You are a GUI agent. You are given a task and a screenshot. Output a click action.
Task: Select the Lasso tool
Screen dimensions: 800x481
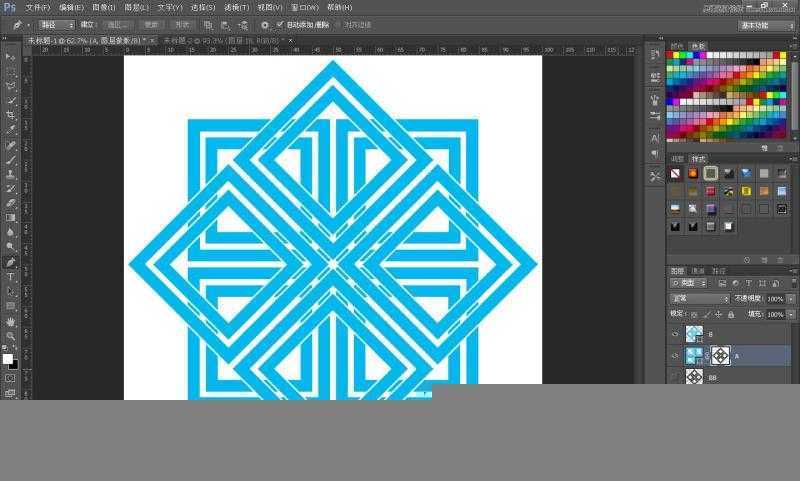(10, 86)
